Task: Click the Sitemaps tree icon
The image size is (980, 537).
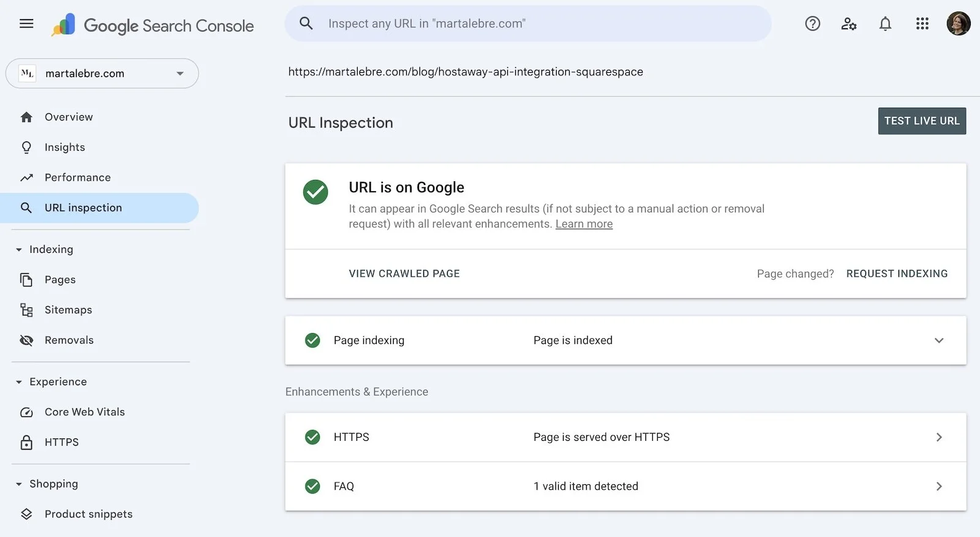Action: point(26,310)
